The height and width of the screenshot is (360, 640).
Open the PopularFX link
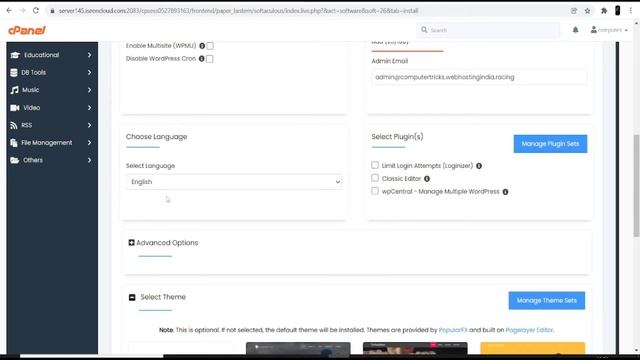coord(453,330)
